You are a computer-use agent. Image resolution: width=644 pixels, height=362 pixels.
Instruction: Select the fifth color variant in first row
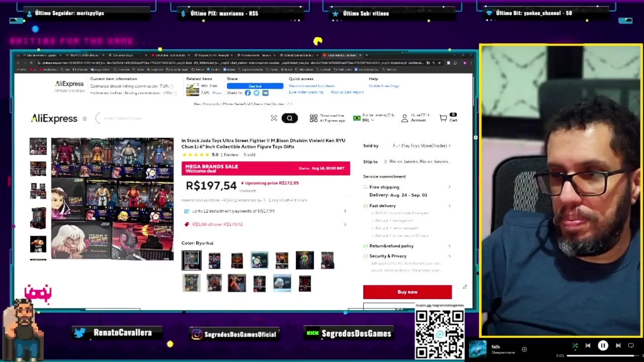coord(282,260)
